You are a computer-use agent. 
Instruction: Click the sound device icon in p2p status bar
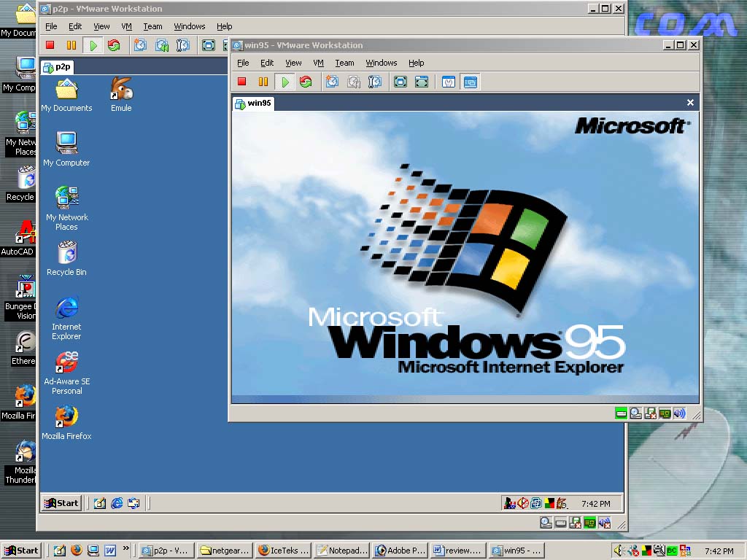(x=605, y=524)
